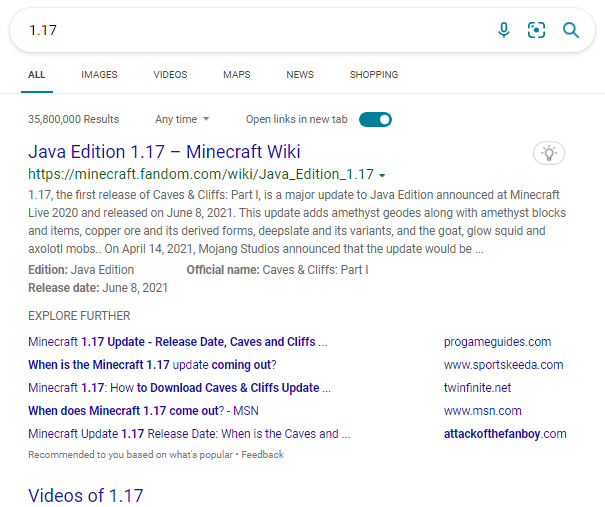Expand arrow next to minecraft.fandom.com URL
The width and height of the screenshot is (605, 507).
point(382,176)
